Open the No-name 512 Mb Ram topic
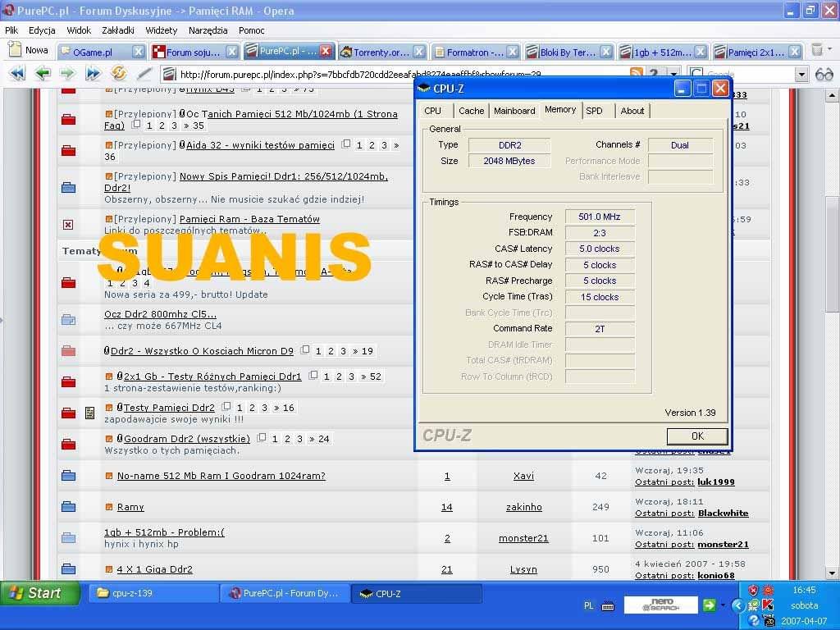The height and width of the screenshot is (630, 840). 221,476
